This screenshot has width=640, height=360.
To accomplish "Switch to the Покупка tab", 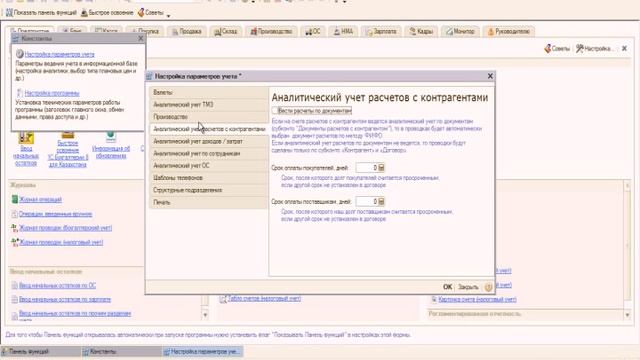I will [144, 31].
